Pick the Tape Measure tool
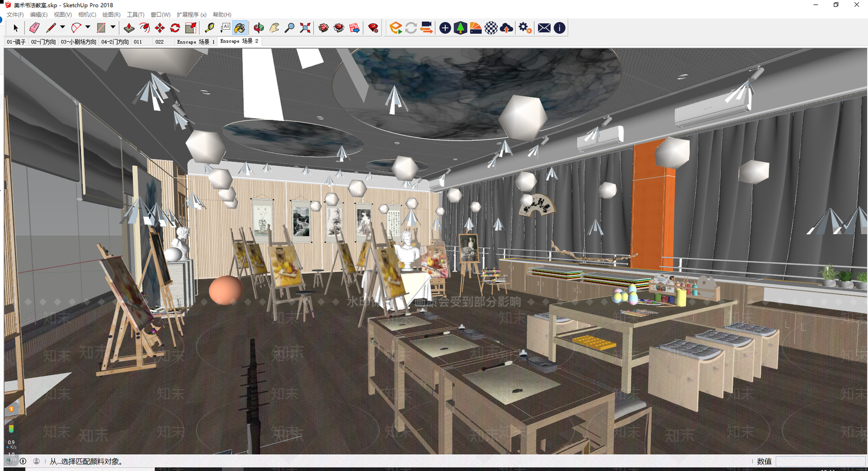This screenshot has height=471, width=868. pyautogui.click(x=209, y=28)
